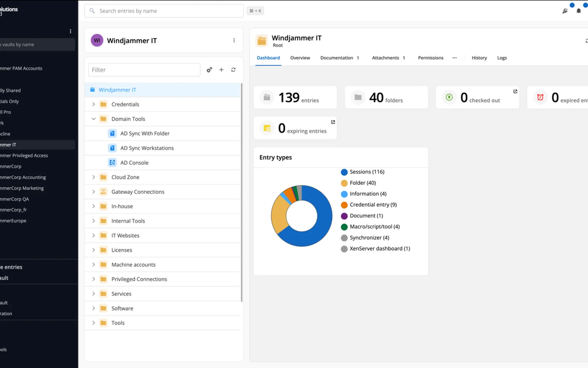Expand the Licenses folder
This screenshot has height=368, width=588.
94,250
